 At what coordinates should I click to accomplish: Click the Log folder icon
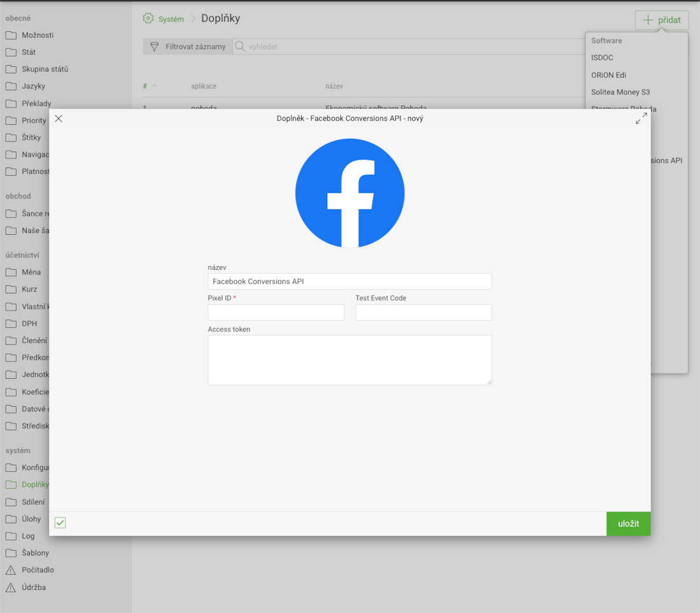pos(11,536)
